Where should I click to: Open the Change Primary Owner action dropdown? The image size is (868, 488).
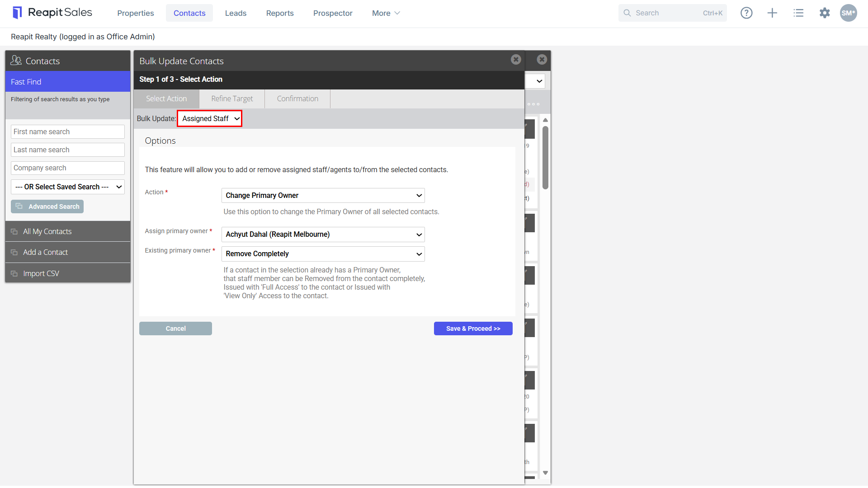click(323, 195)
